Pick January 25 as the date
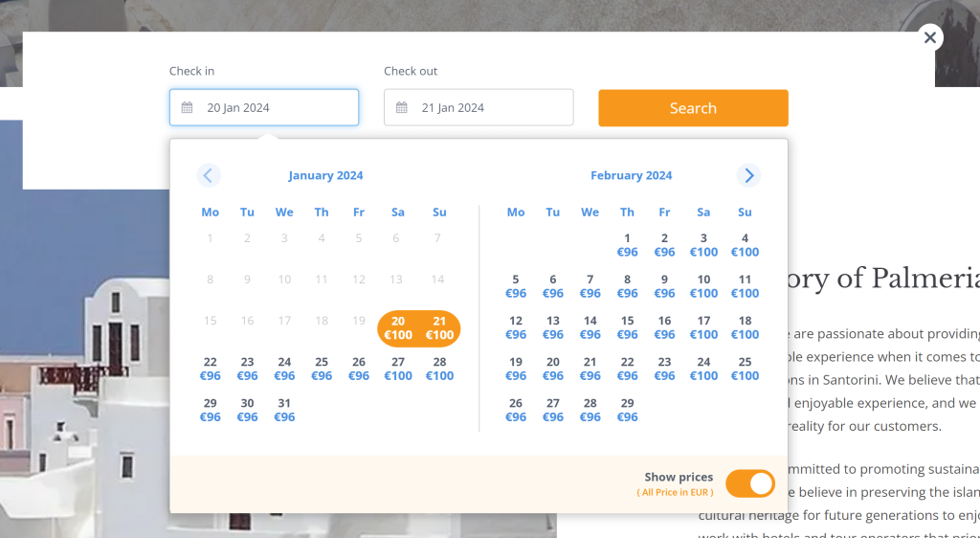This screenshot has width=980, height=538. 322,369
